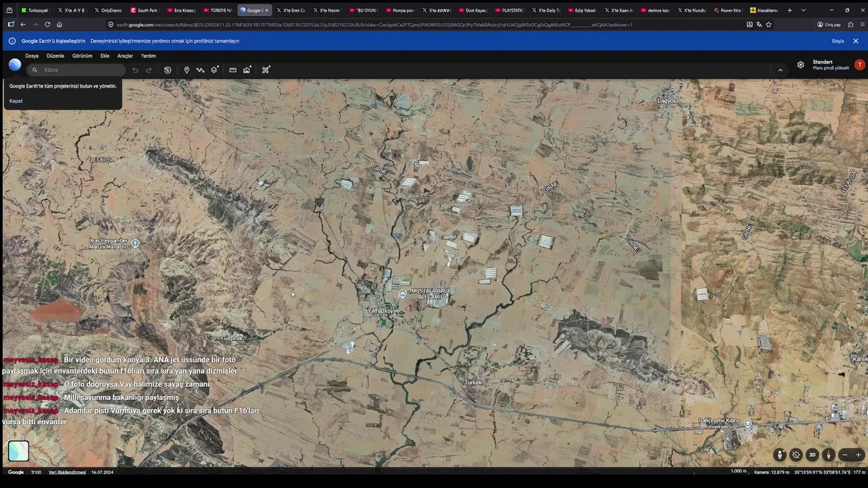
Task: Click the 16.07.2024 imagery date
Action: pyautogui.click(x=102, y=472)
